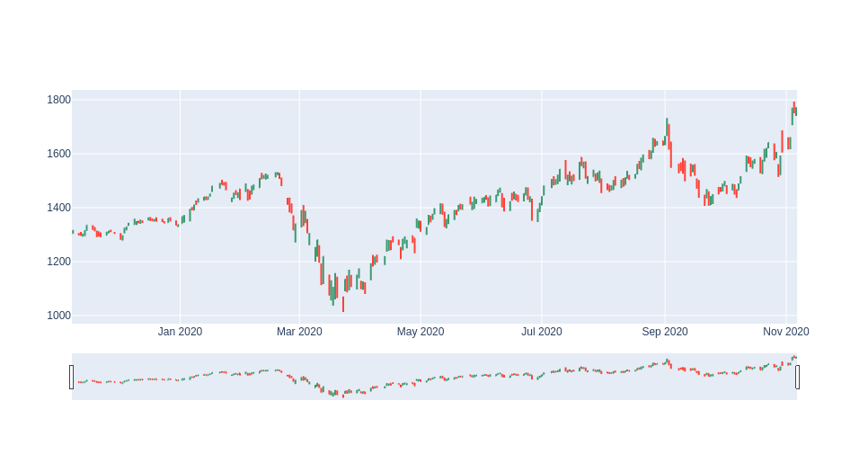Image resolution: width=868 pixels, height=472 pixels.
Task: Click the March 2020 dip in range slider preview
Action: (334, 393)
